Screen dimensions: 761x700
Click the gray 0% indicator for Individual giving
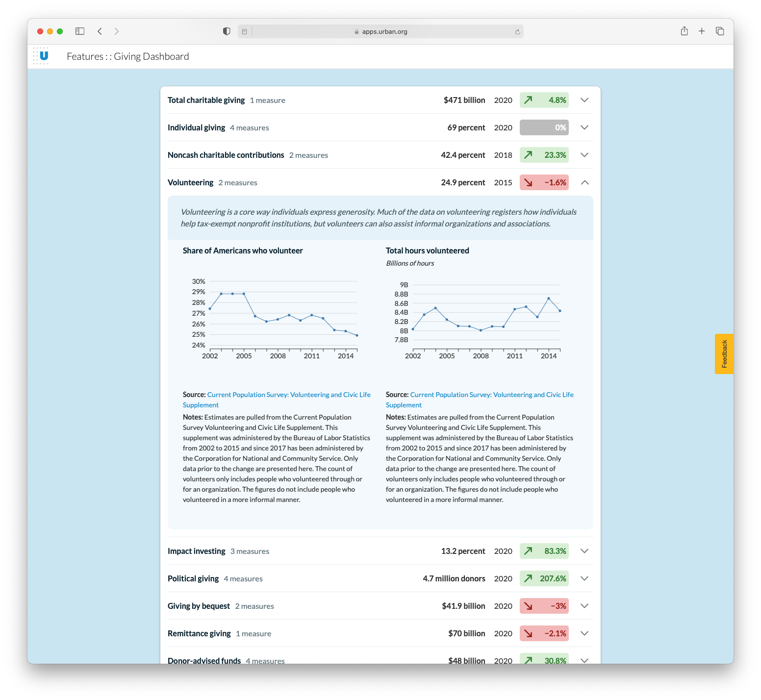pyautogui.click(x=544, y=127)
